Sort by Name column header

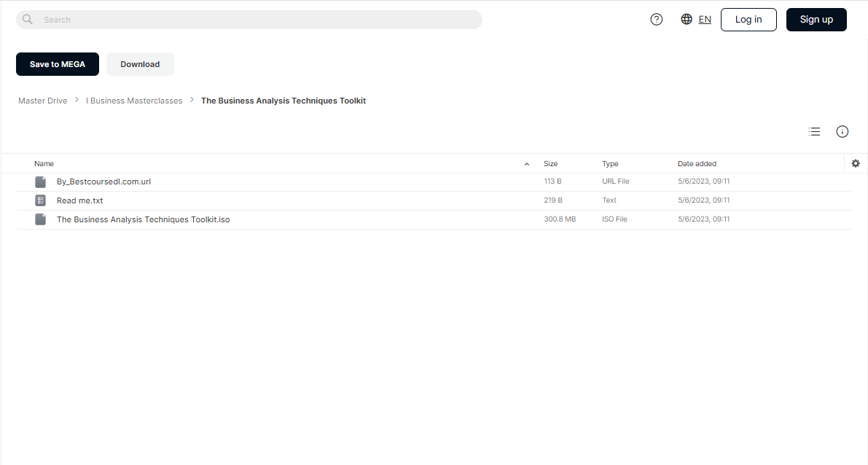(44, 163)
